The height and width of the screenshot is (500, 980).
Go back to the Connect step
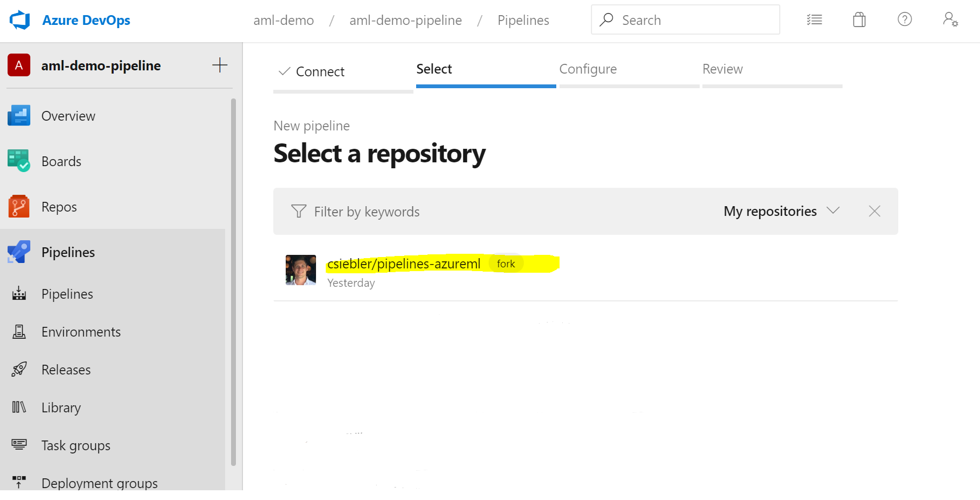click(320, 71)
